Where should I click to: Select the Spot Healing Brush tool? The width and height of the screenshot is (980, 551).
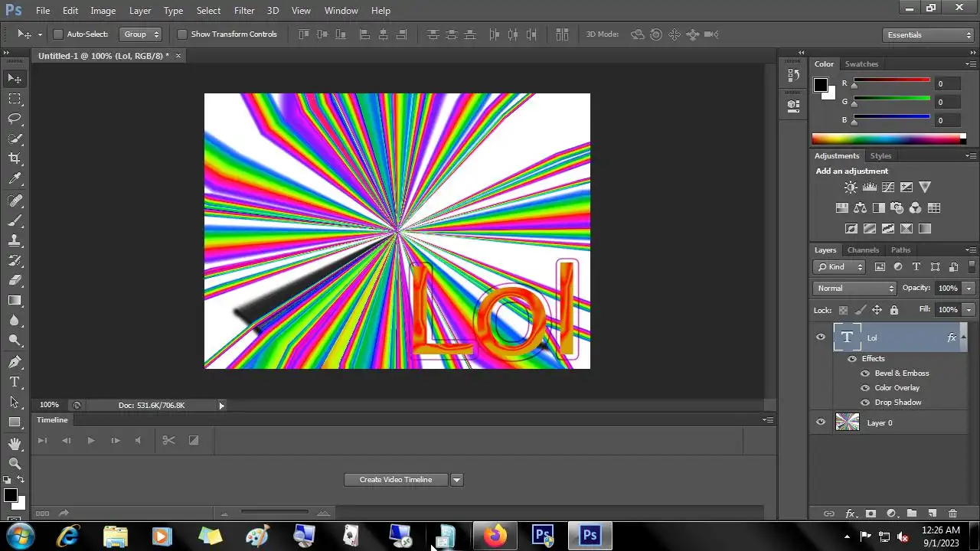tap(15, 201)
